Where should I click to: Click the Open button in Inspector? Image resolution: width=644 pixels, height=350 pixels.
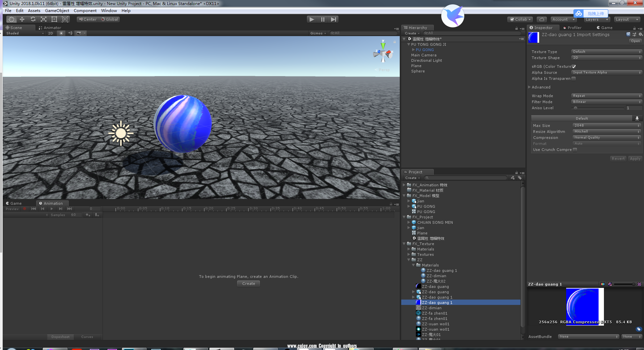(635, 41)
